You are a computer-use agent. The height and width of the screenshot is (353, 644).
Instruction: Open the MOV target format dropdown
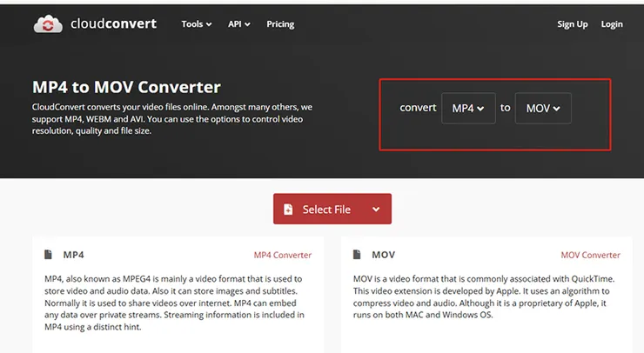point(543,109)
